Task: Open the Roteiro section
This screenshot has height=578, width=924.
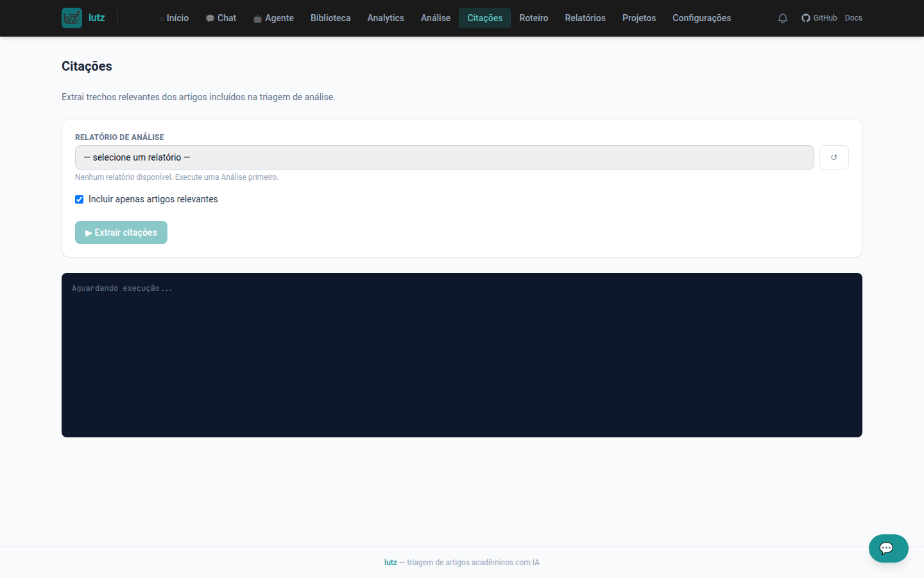Action: (534, 18)
